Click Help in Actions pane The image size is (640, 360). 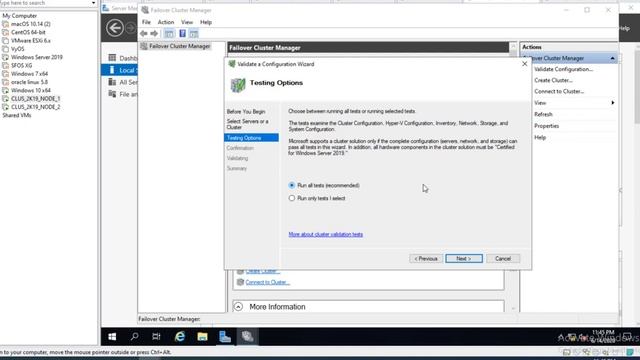[540, 138]
